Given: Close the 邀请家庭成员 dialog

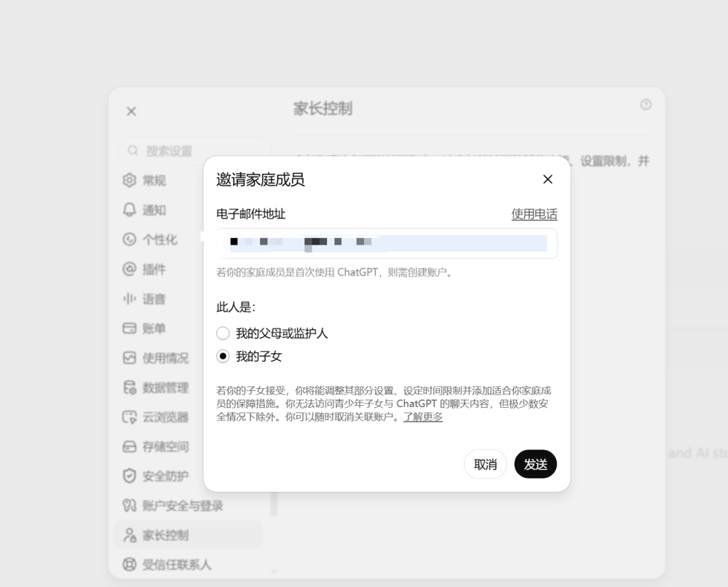Looking at the screenshot, I should coord(548,179).
